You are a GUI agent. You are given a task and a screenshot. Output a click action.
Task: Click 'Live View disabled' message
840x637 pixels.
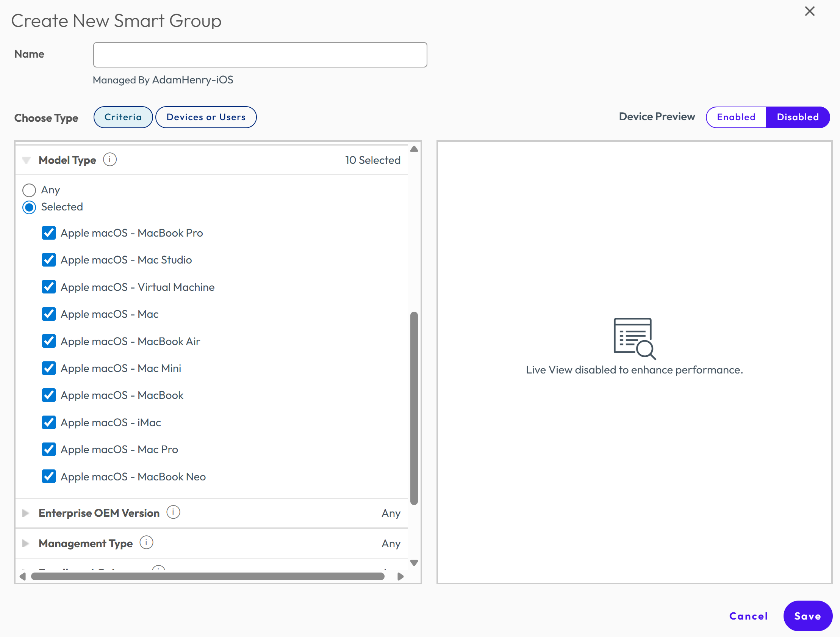click(634, 370)
